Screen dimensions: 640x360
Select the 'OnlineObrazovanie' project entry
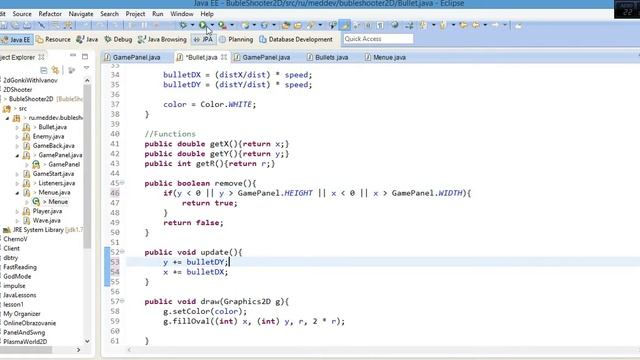[x=29, y=323]
